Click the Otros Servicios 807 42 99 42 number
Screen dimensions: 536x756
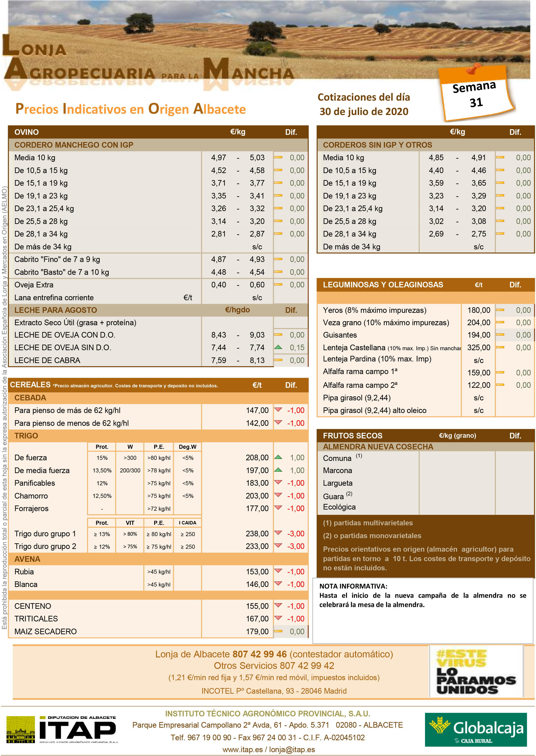[274, 666]
